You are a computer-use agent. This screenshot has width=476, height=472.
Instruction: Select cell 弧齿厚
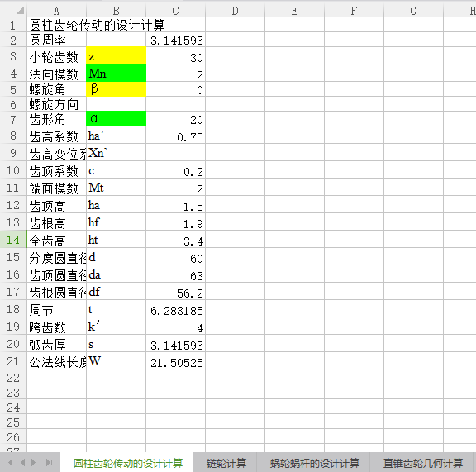click(x=56, y=344)
